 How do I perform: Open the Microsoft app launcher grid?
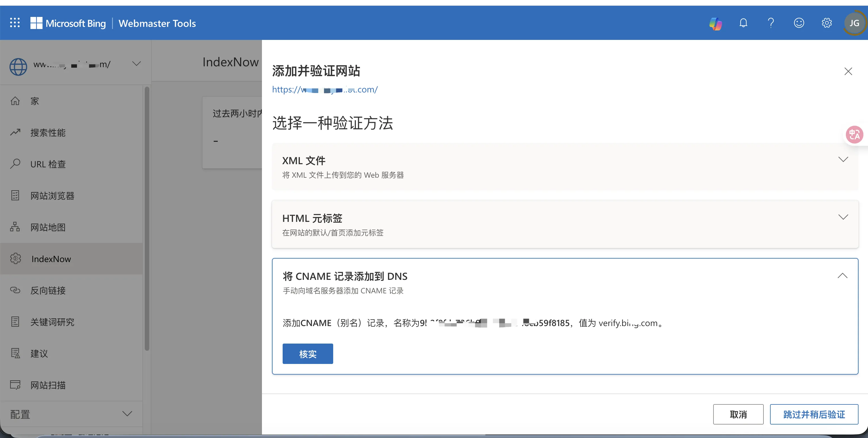click(x=15, y=23)
